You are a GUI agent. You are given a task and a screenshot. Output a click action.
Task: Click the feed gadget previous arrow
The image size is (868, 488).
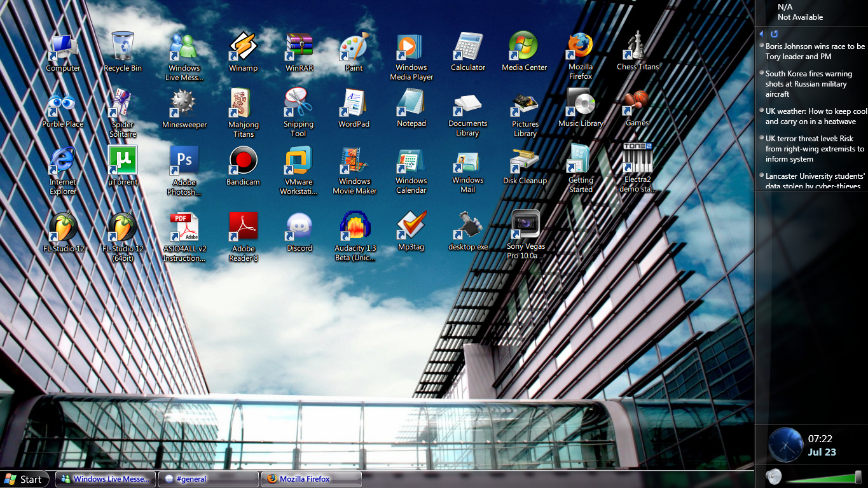pos(761,34)
